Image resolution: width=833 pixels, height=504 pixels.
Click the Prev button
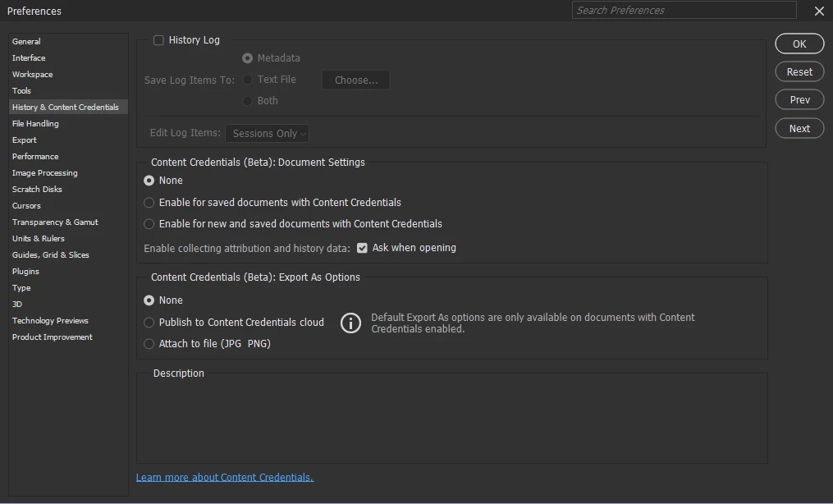pos(799,100)
